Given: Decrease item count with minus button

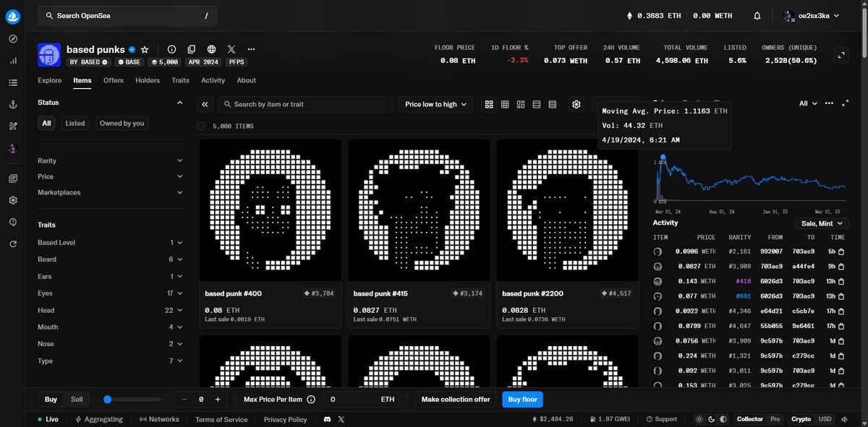Looking at the screenshot, I should pos(184,400).
